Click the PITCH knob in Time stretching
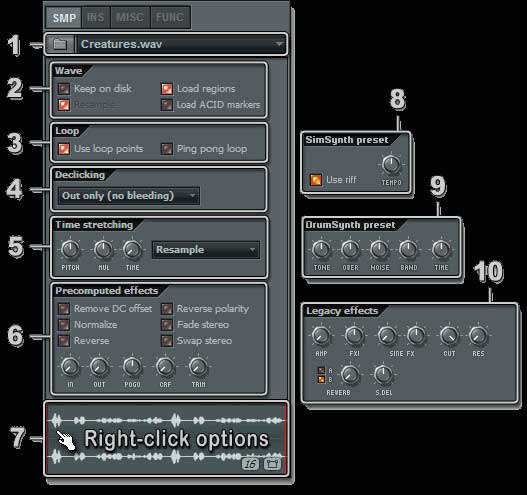Image resolution: width=527 pixels, height=495 pixels. [x=70, y=250]
